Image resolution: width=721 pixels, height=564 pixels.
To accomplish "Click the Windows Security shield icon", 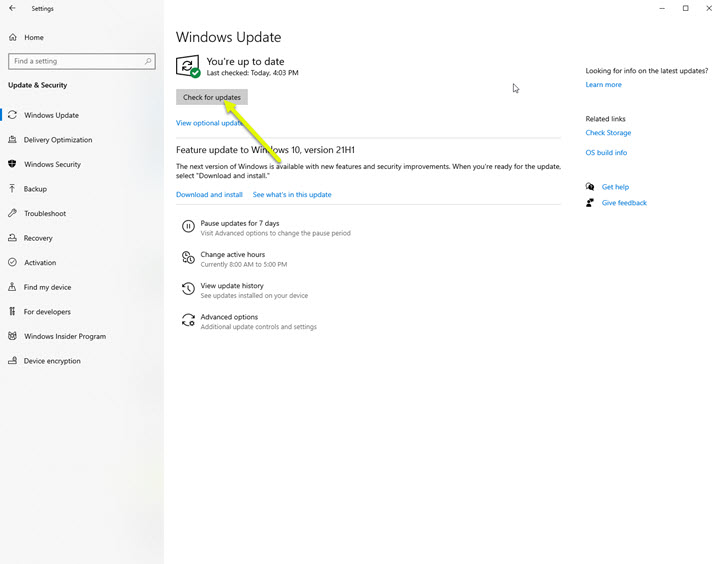I will [12, 164].
